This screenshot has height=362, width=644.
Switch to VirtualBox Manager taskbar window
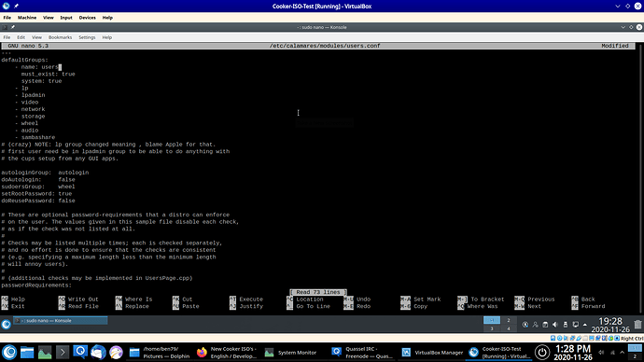pos(431,352)
